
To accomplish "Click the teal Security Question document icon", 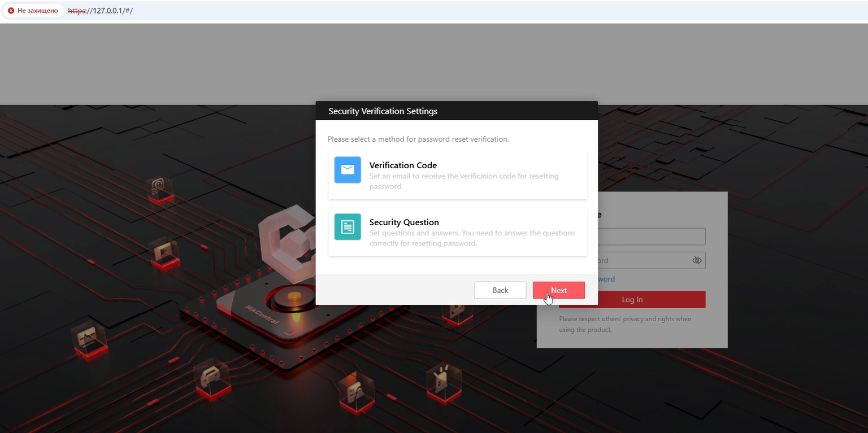I will pos(348,227).
